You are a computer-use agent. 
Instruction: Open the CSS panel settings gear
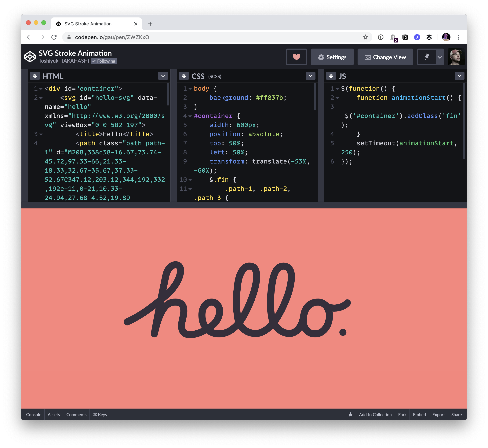[184, 76]
